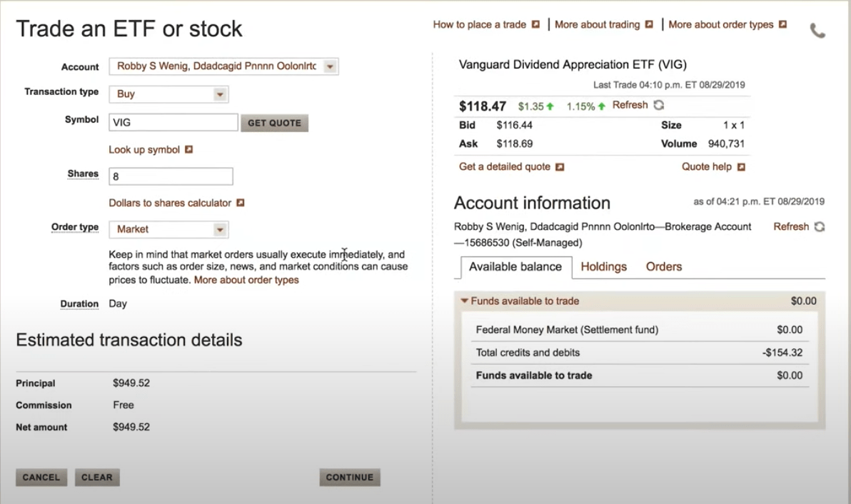Open the Look up symbol link

[143, 150]
